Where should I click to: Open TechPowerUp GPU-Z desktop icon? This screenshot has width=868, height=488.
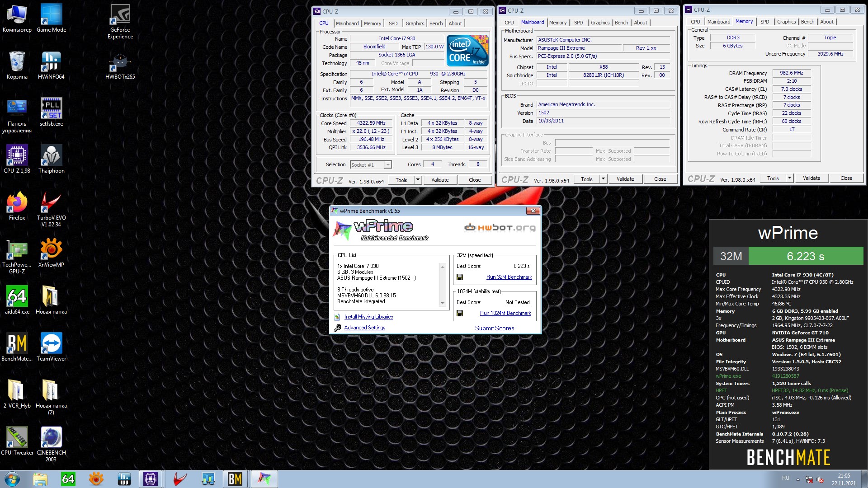[17, 256]
